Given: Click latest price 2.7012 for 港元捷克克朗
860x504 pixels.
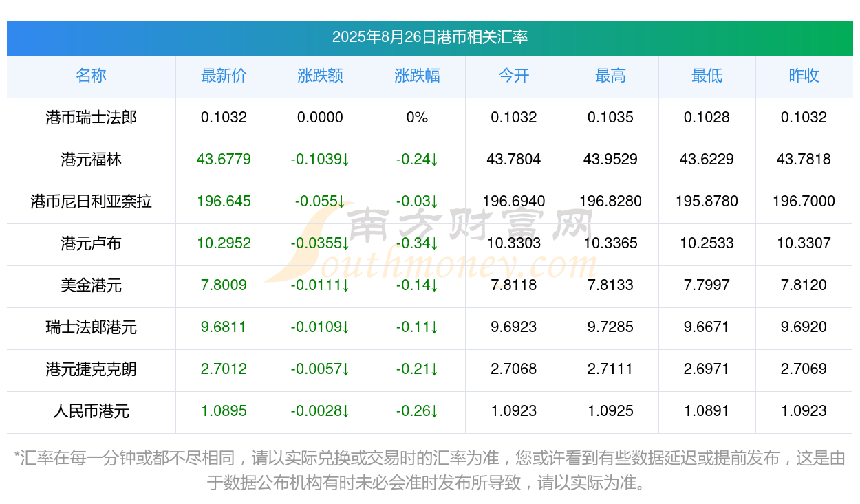Looking at the screenshot, I should (224, 369).
